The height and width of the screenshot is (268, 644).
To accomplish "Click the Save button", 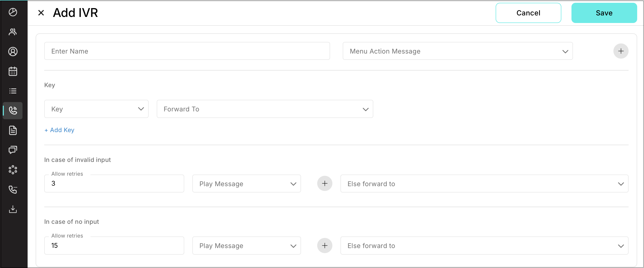I will pyautogui.click(x=604, y=13).
